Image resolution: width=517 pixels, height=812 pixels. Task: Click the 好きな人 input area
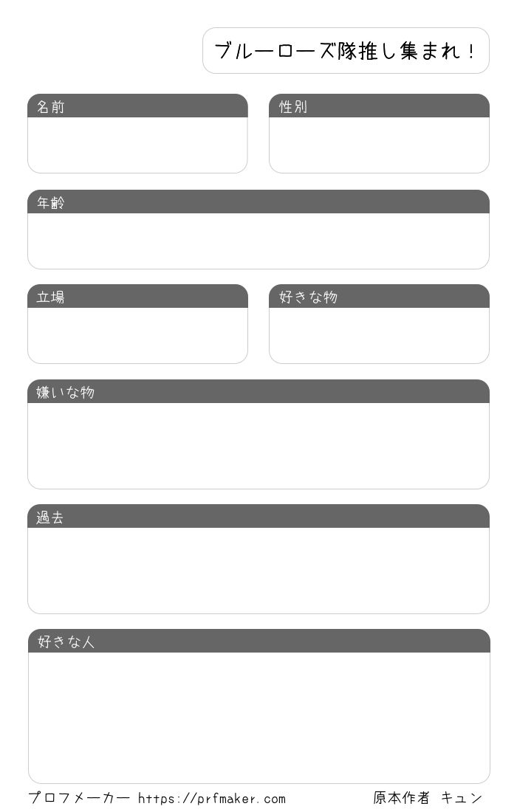click(x=259, y=718)
